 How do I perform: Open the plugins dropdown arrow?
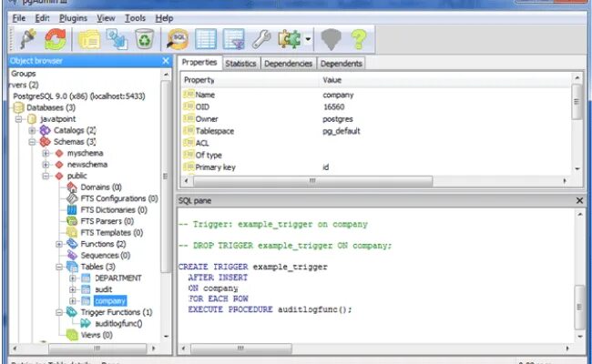(308, 39)
